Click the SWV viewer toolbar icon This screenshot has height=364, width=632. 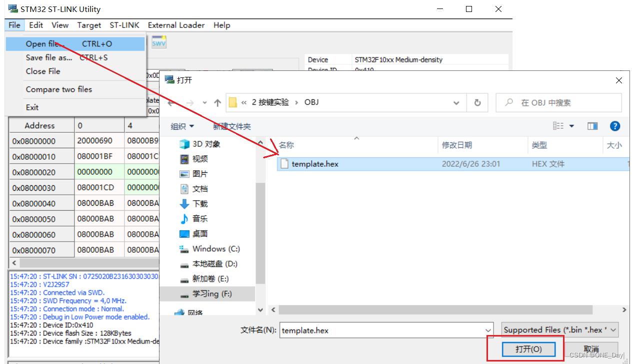[x=159, y=43]
